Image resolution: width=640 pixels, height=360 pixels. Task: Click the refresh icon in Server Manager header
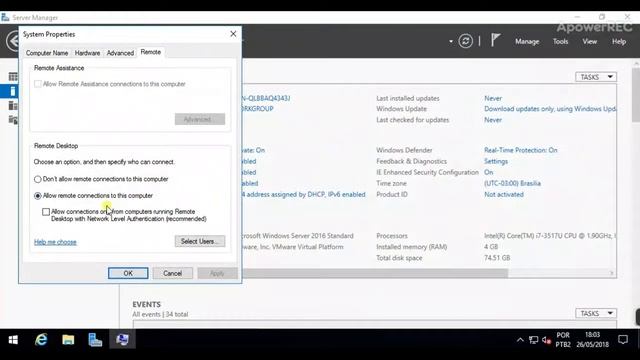point(465,41)
